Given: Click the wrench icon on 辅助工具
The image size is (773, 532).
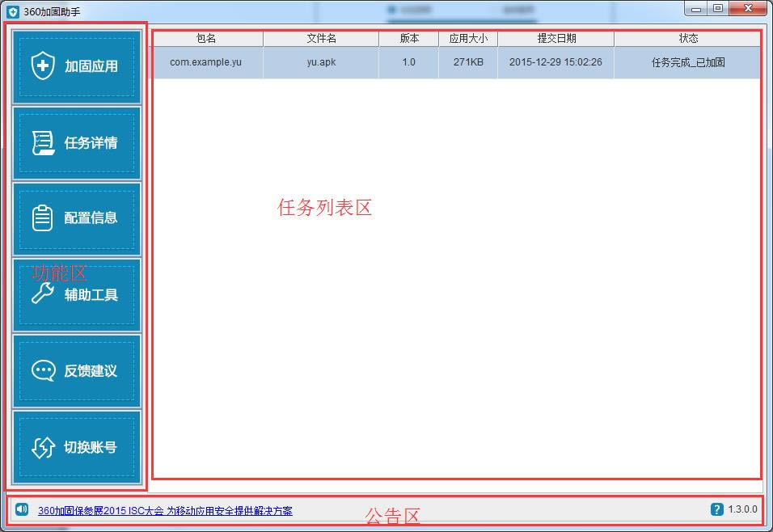Looking at the screenshot, I should pyautogui.click(x=43, y=293).
